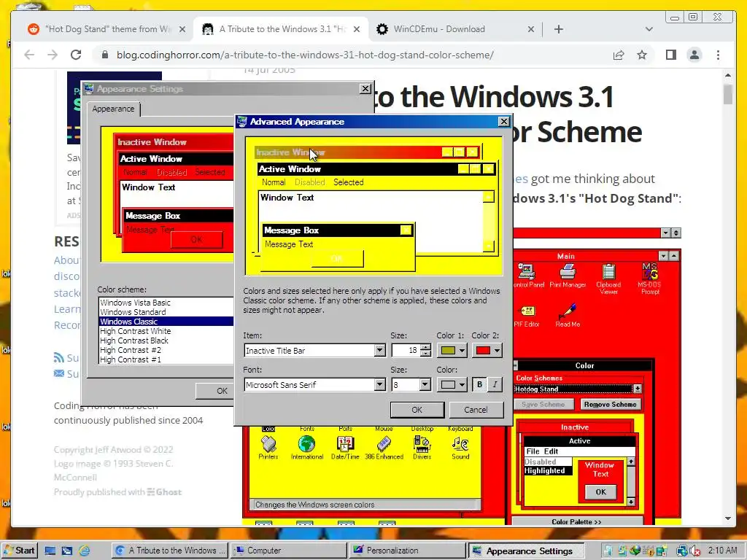Click the Show Desktop quick launch icon
This screenshot has height=560, width=747.
(x=50, y=551)
